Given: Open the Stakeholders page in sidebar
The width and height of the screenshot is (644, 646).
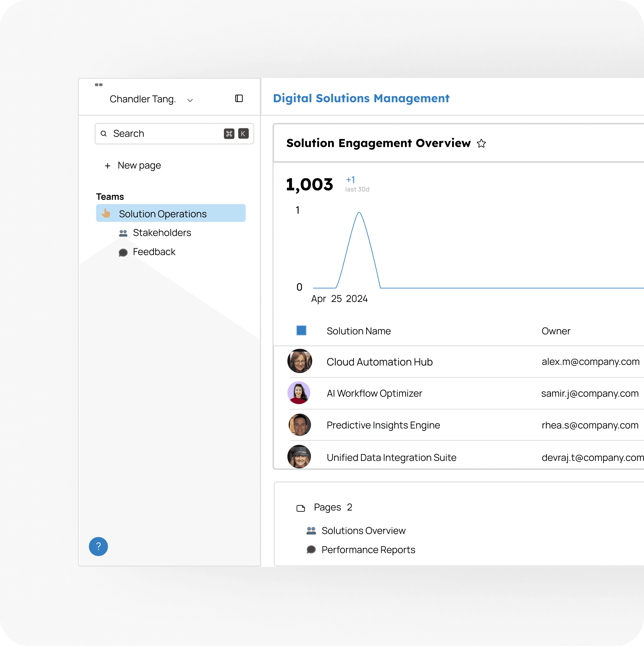Looking at the screenshot, I should [x=162, y=233].
